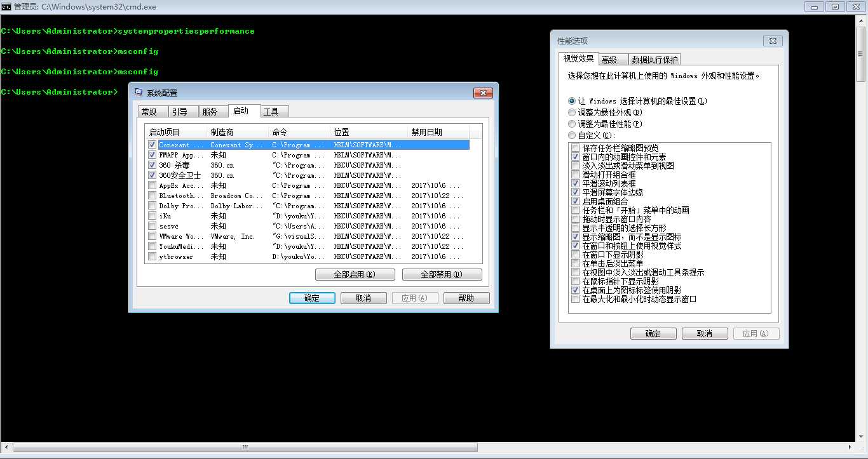The image size is (868, 459).
Task: Check 淡入淡出或滑动菜单到视图
Action: click(x=576, y=166)
